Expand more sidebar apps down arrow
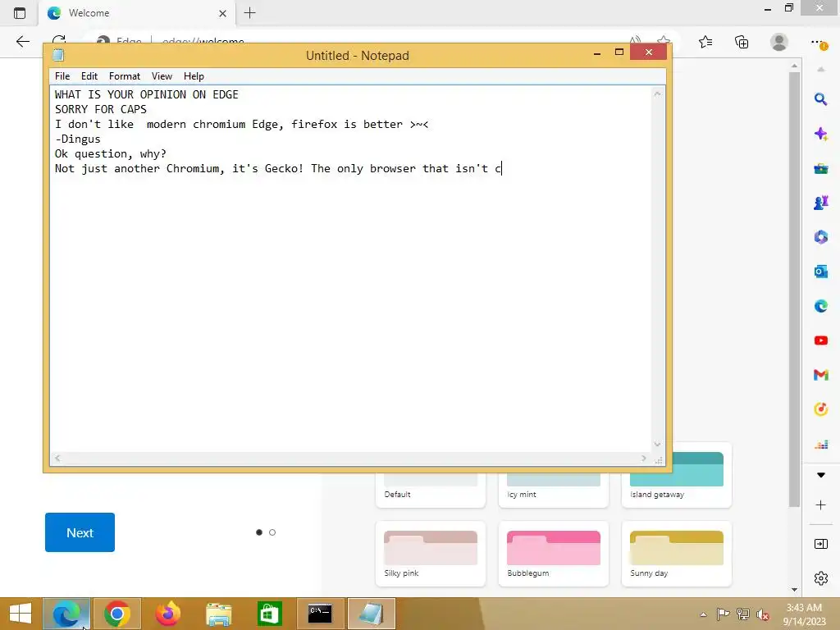The width and height of the screenshot is (840, 630). (x=820, y=475)
